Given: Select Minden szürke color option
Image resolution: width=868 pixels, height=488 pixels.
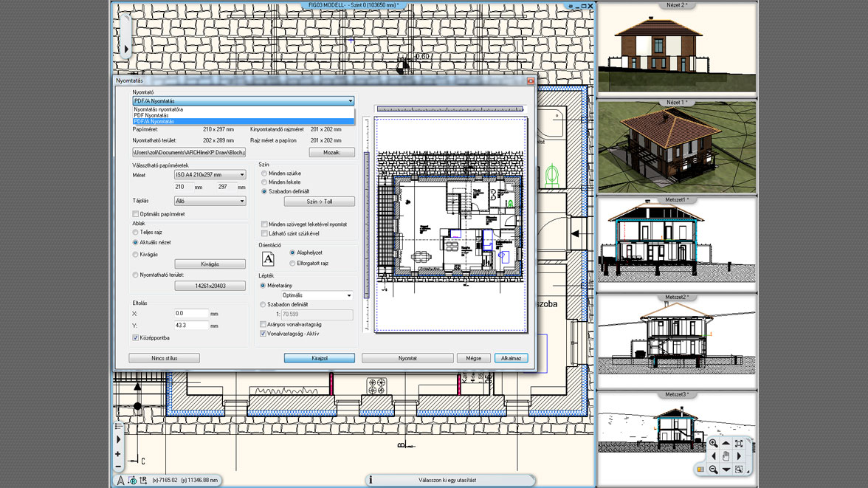Looking at the screenshot, I should click(x=264, y=173).
